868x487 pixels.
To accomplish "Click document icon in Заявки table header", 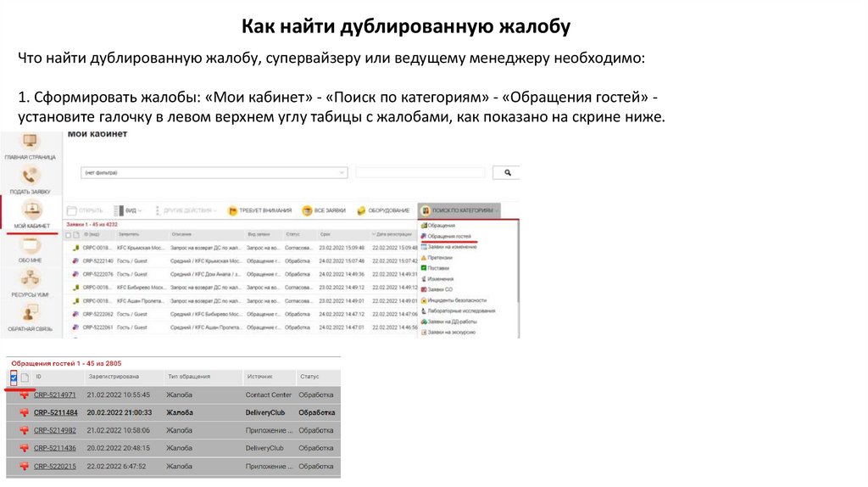I will tap(75, 235).
